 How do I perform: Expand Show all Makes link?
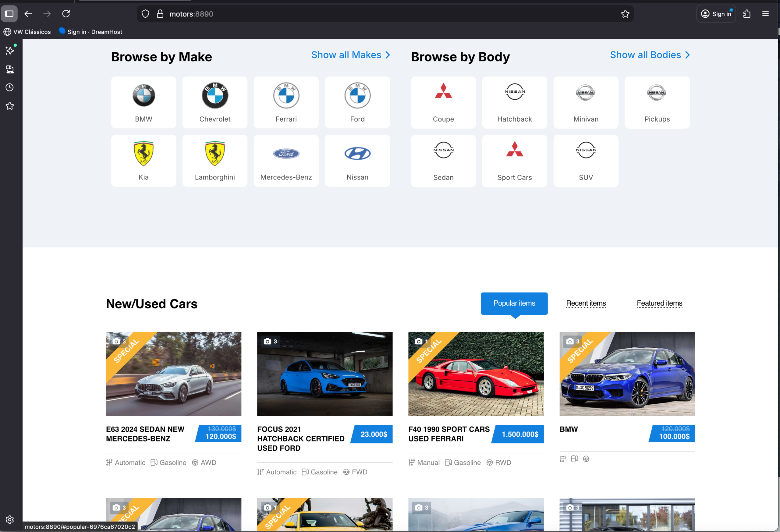click(350, 55)
